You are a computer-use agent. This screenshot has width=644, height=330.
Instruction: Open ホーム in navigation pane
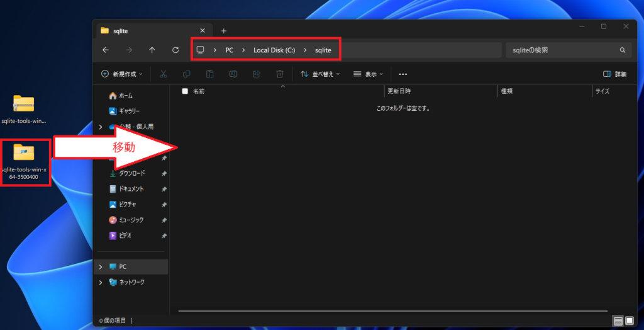[121, 96]
